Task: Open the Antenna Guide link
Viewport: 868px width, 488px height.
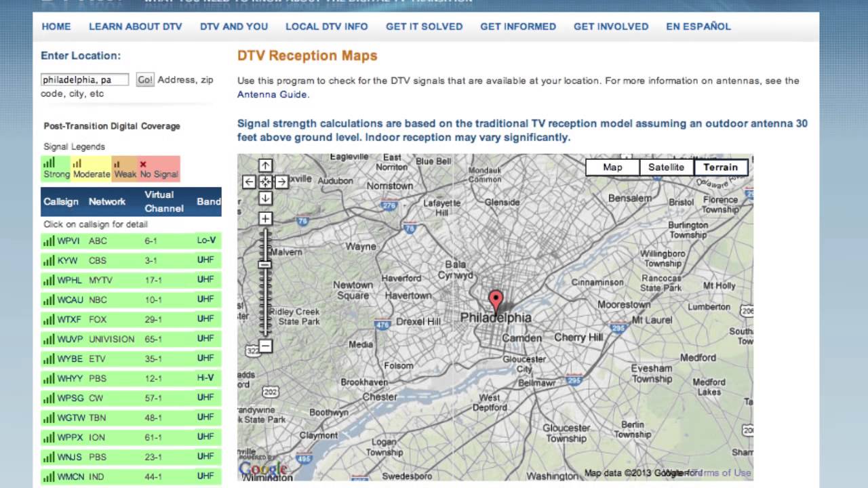Action: click(x=272, y=94)
